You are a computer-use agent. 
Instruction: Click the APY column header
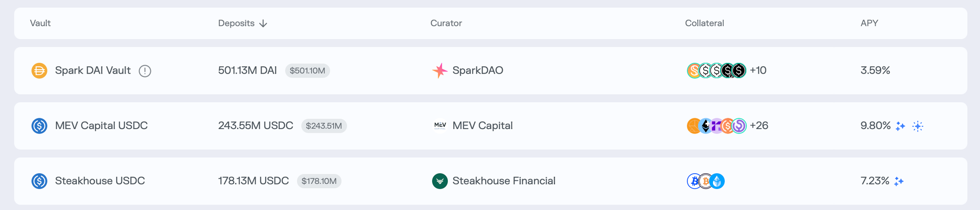(869, 23)
